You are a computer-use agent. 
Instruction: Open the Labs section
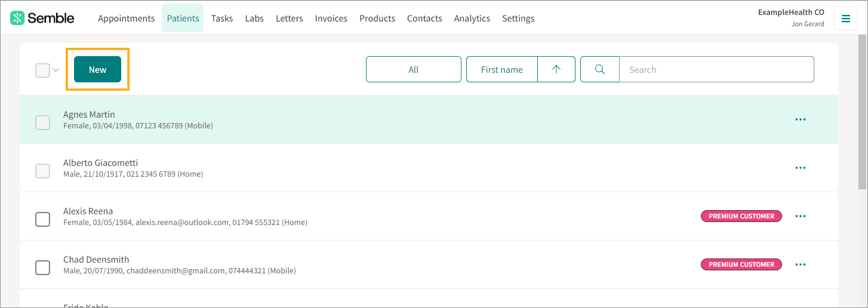pos(254,18)
